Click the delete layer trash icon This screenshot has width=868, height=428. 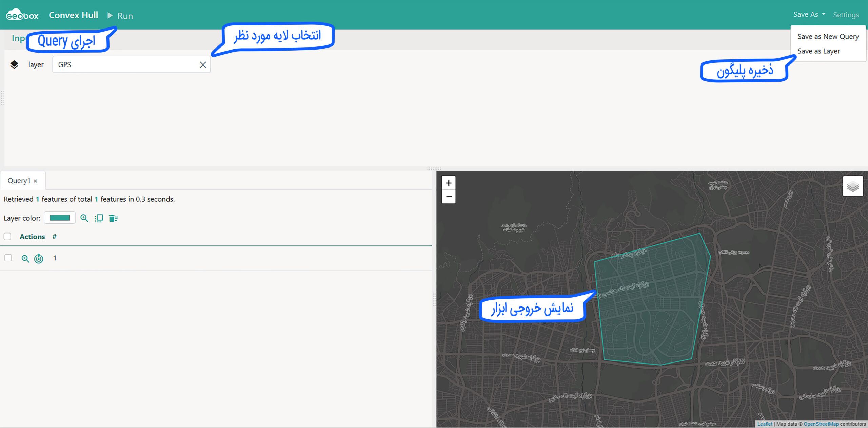(x=113, y=218)
